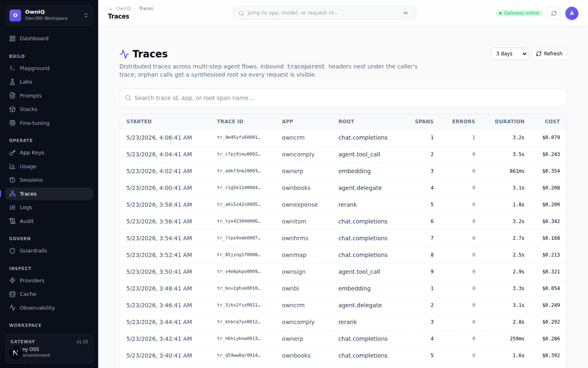Screen dimensions: 588x368
Task: Sort by STARTED column header
Action: click(139, 121)
